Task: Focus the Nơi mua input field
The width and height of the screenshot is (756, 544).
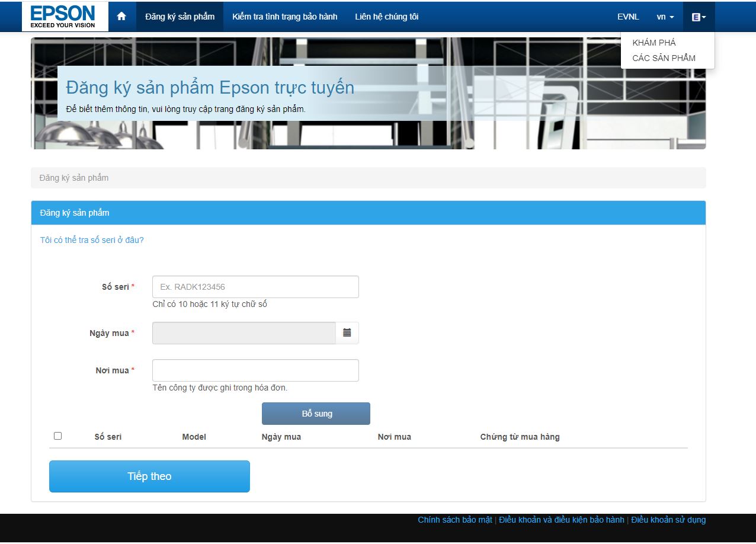Action: coord(255,370)
